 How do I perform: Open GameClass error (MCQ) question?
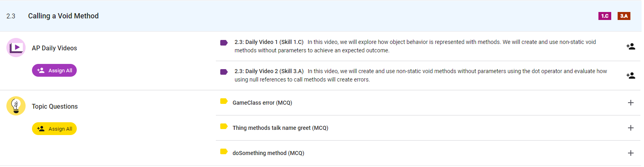click(262, 103)
